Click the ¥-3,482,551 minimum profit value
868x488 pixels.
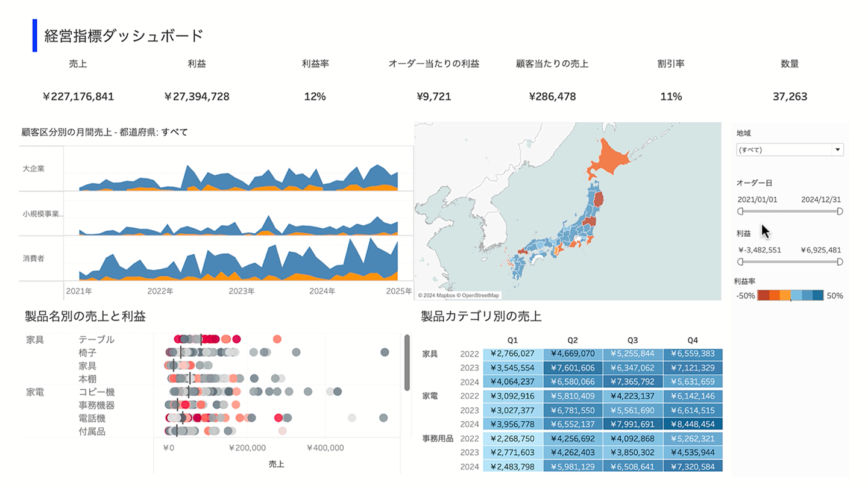point(759,250)
